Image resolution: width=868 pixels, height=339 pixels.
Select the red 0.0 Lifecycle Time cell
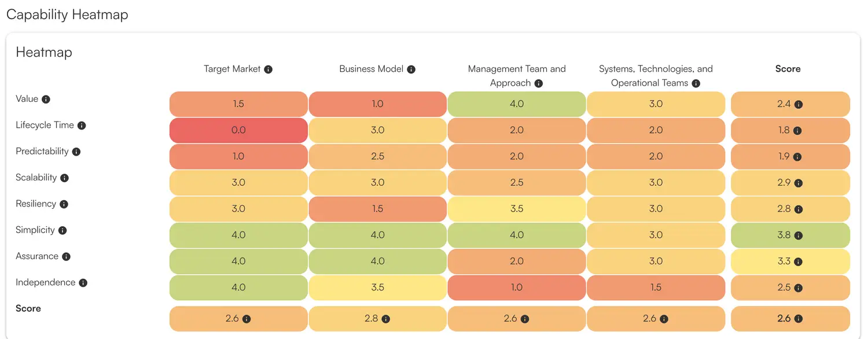coord(238,130)
